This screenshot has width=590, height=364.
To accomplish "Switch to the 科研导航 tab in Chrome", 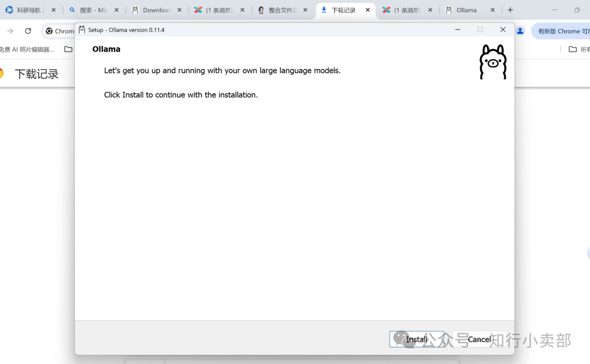I will point(28,10).
